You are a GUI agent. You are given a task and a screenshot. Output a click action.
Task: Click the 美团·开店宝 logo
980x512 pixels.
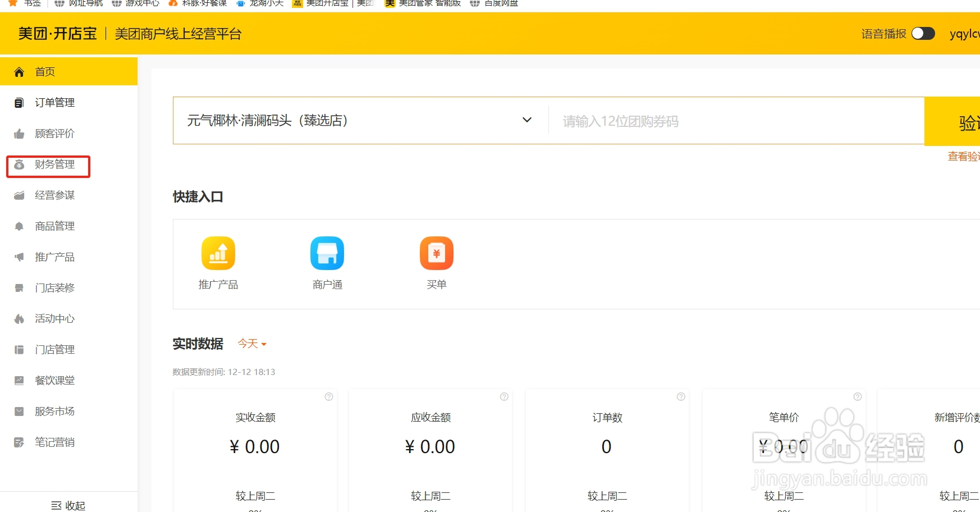(57, 34)
